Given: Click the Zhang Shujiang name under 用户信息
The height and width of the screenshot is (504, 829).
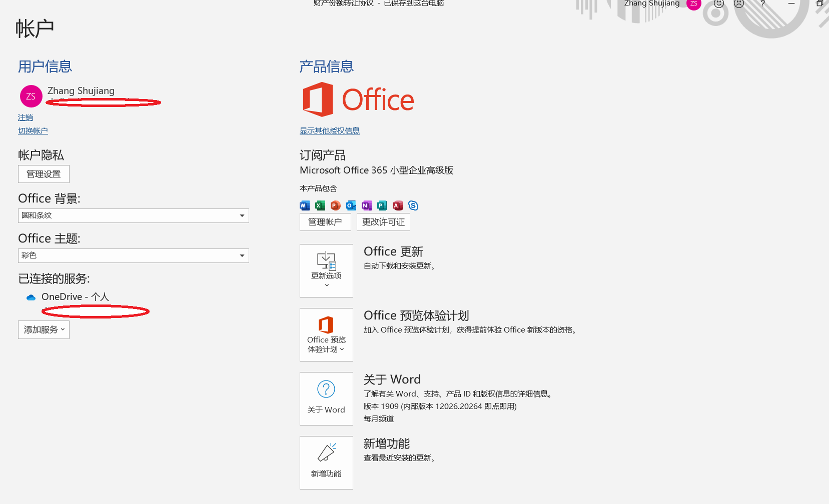Looking at the screenshot, I should pos(81,90).
